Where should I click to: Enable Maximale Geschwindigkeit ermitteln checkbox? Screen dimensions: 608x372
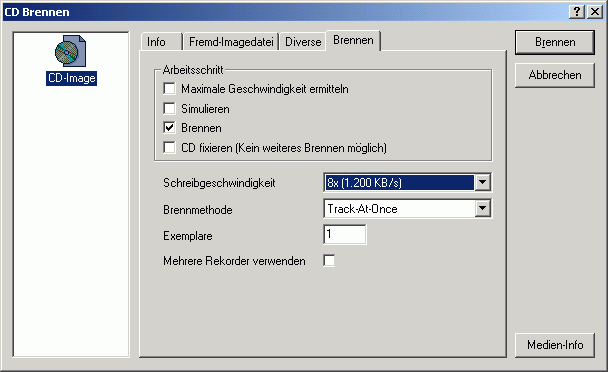pyautogui.click(x=169, y=88)
